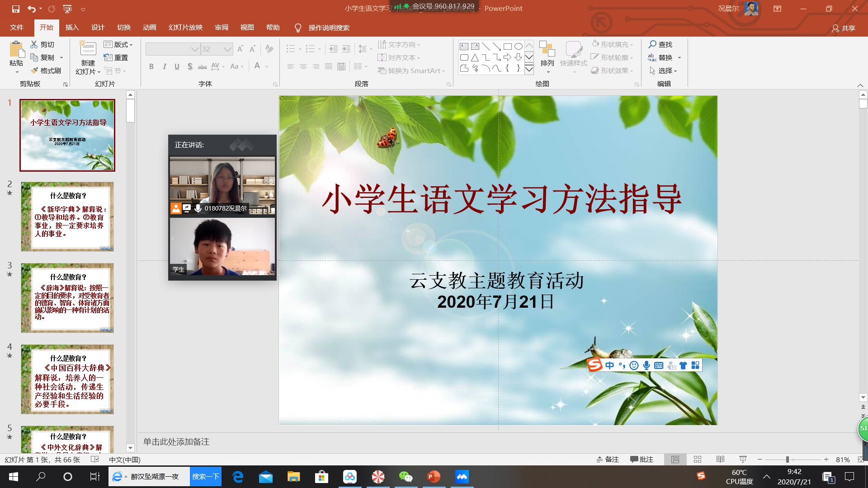Select the oval shape in drawing gallery
The image size is (868, 488).
[519, 46]
